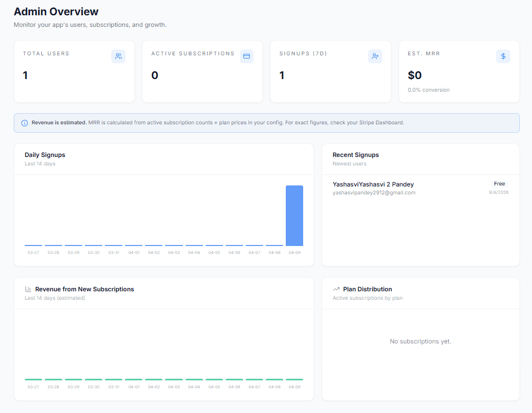Click the Last 14 days (estimated) subtitle

[55, 298]
